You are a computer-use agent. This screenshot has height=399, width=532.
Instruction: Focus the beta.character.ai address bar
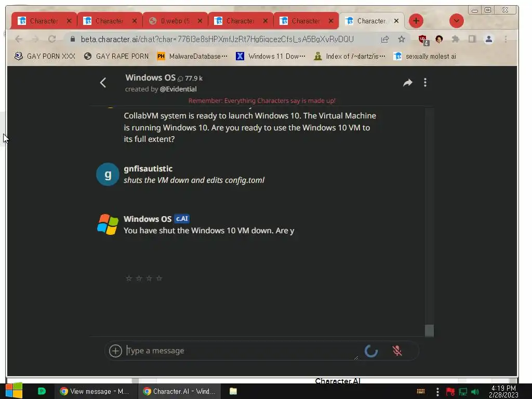pyautogui.click(x=217, y=39)
